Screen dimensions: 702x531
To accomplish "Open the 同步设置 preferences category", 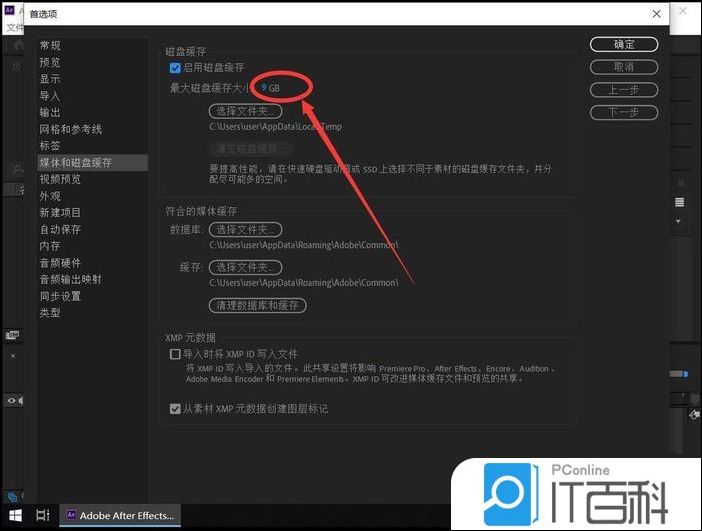I will pos(60,296).
